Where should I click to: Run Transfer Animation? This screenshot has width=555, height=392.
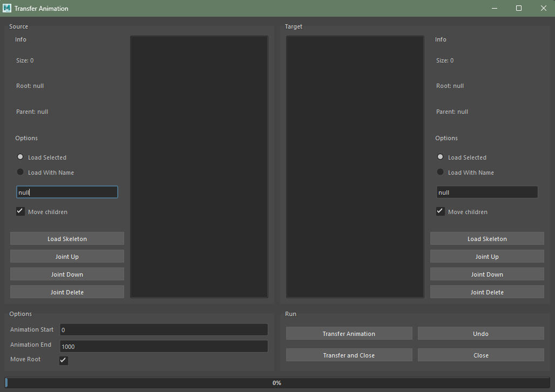point(349,334)
